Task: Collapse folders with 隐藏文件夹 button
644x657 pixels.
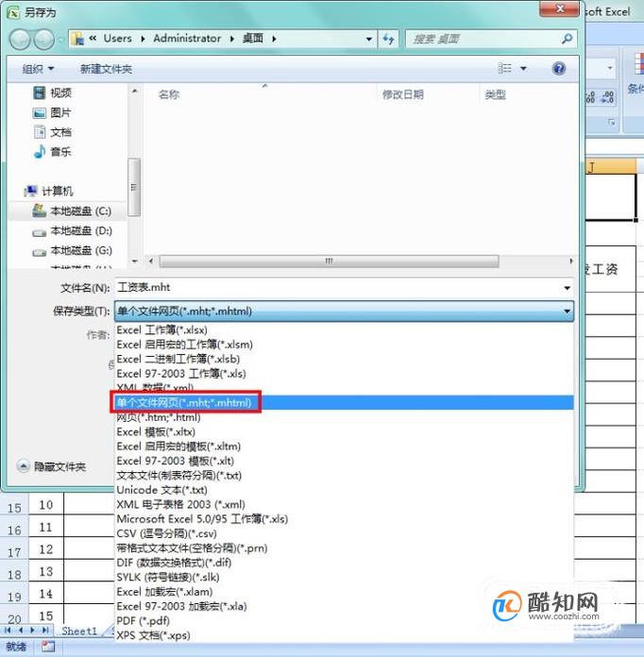Action: (x=52, y=466)
